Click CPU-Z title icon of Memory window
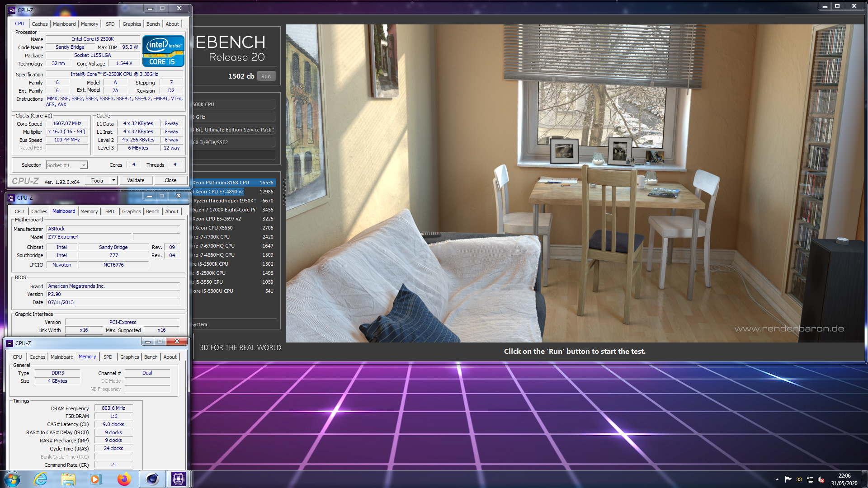 (x=9, y=343)
